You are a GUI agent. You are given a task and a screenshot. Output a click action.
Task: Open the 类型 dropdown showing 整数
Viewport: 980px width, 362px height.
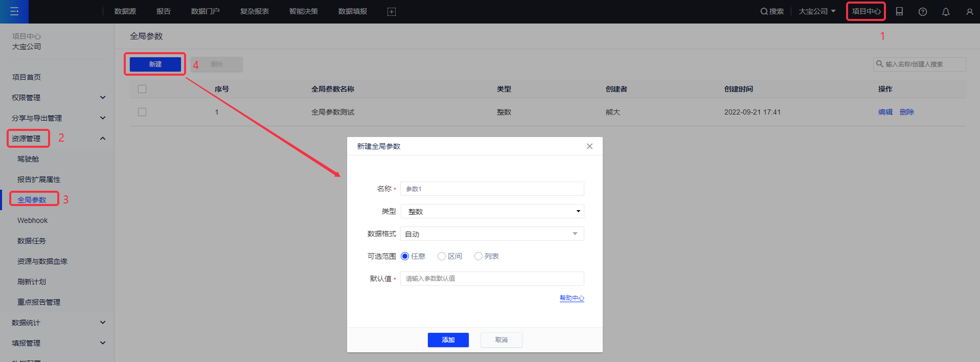pyautogui.click(x=492, y=211)
